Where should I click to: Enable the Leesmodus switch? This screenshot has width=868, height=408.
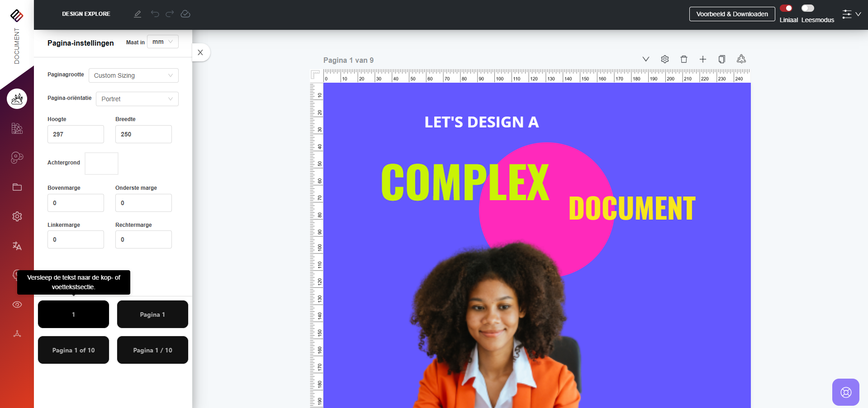point(808,8)
